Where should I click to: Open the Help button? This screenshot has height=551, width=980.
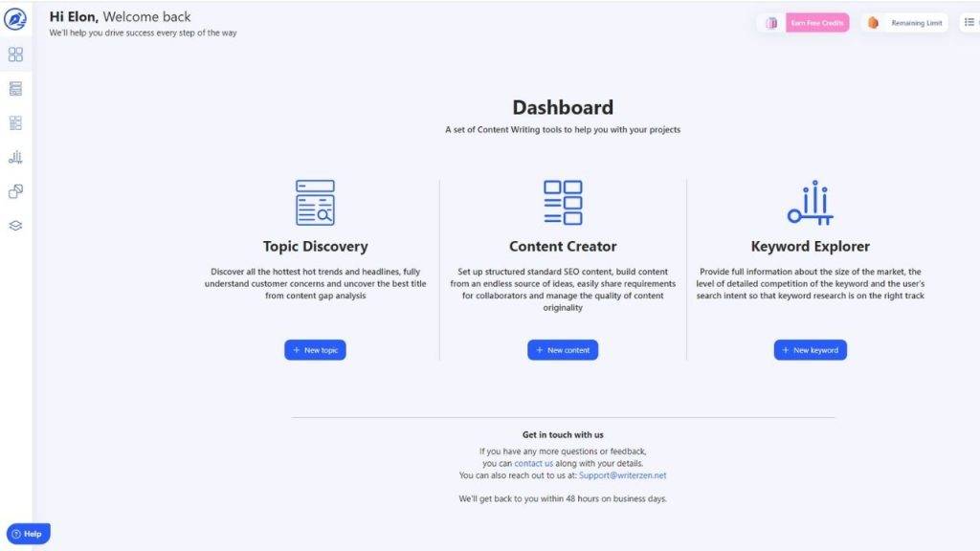(x=28, y=534)
